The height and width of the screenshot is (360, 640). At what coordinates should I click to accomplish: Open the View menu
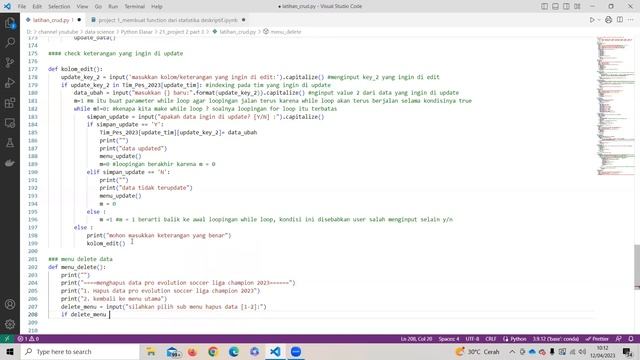point(82,6)
